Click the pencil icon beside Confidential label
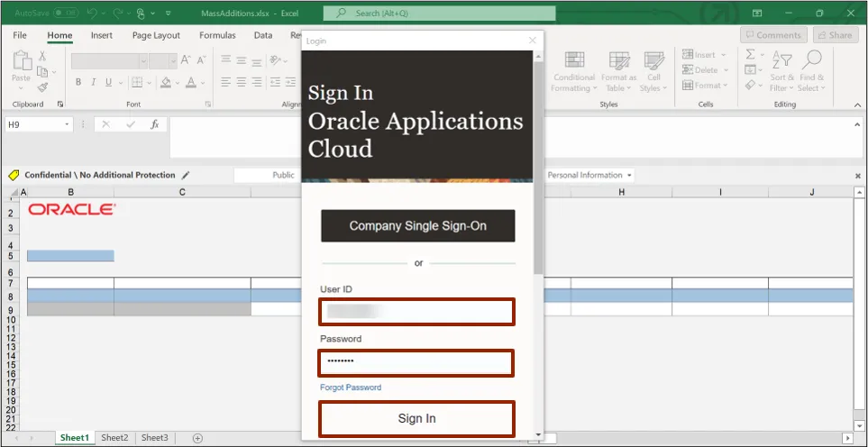The image size is (868, 447). click(x=186, y=175)
